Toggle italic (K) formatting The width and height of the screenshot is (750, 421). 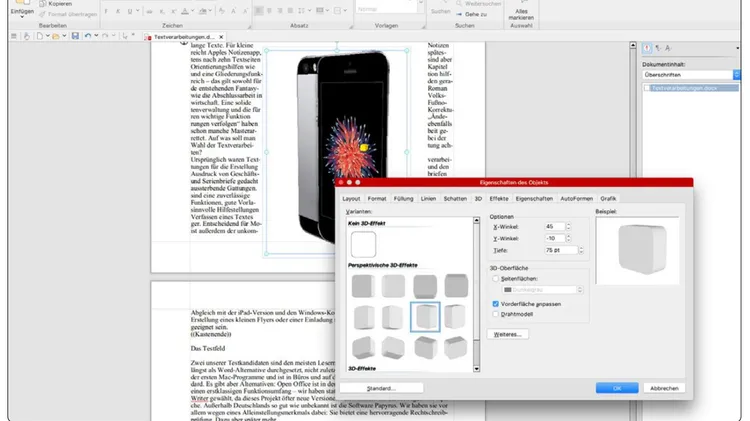[x=118, y=11]
